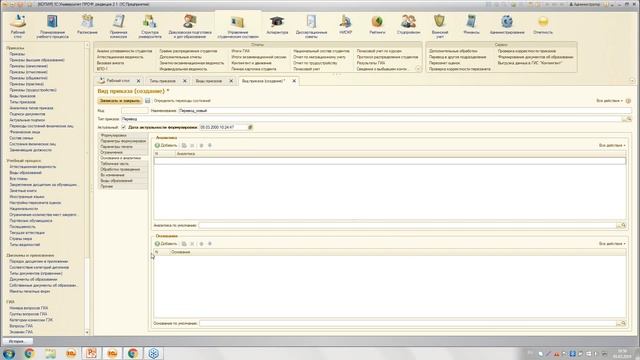Image resolution: width=640 pixels, height=360 pixels.
Task: Open the Расписание section icon
Action: tap(87, 24)
